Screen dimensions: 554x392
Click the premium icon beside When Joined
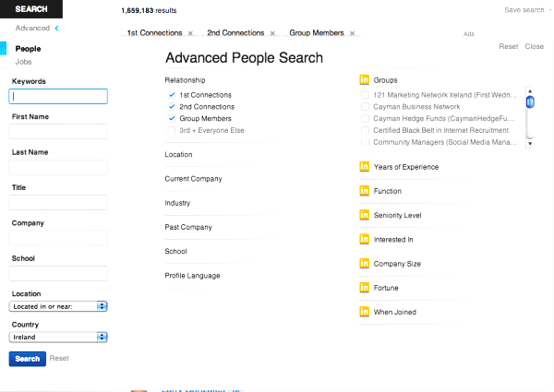[x=365, y=312]
